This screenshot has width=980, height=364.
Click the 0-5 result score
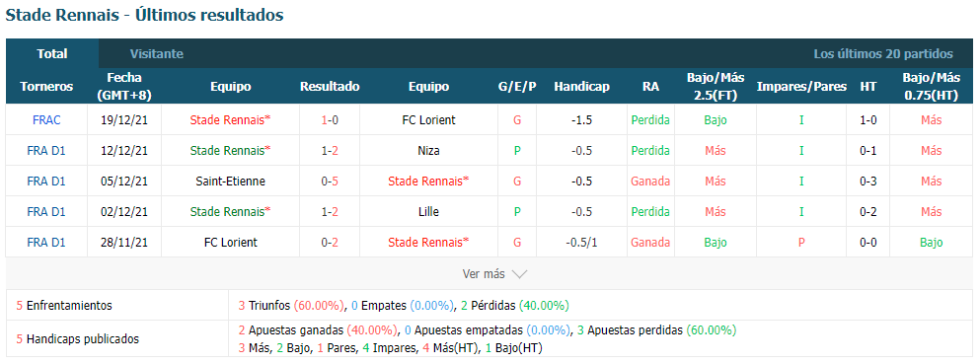[x=330, y=182]
